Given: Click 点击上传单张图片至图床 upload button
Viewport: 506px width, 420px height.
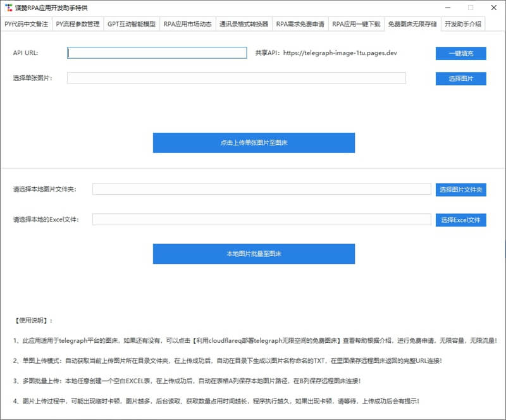Looking at the screenshot, I should pyautogui.click(x=254, y=143).
